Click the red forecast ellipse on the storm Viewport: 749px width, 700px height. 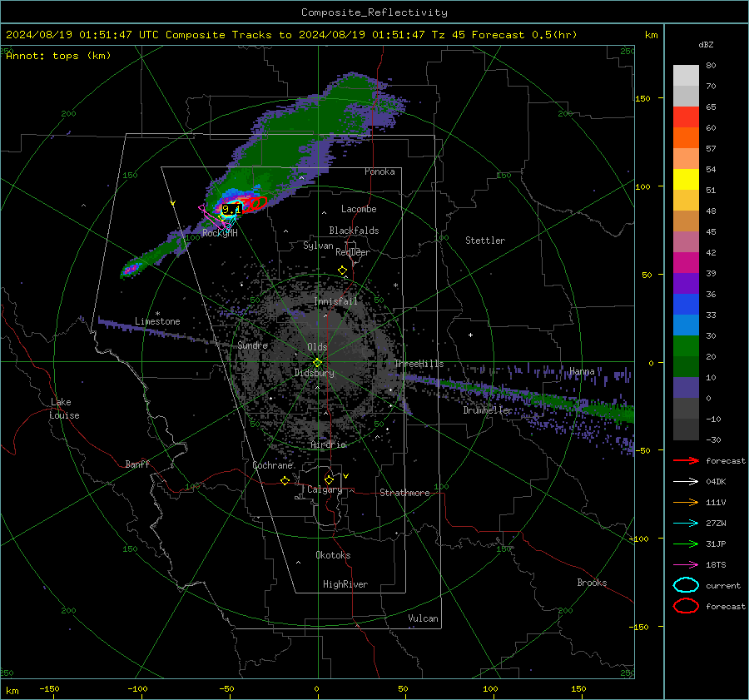click(254, 204)
